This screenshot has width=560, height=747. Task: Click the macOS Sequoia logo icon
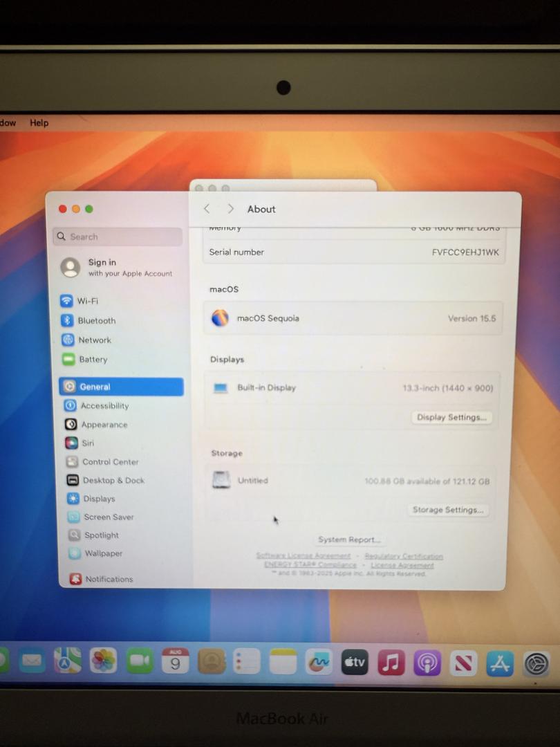pos(220,317)
